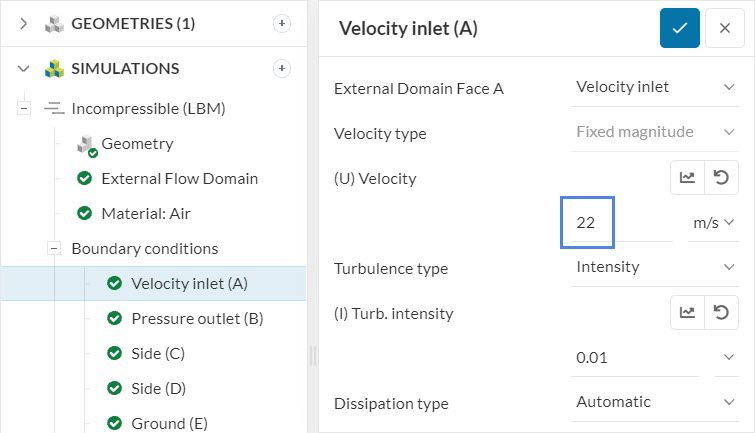Add a new geometry with plus icon
Screen dimensions: 755x433
click(282, 23)
